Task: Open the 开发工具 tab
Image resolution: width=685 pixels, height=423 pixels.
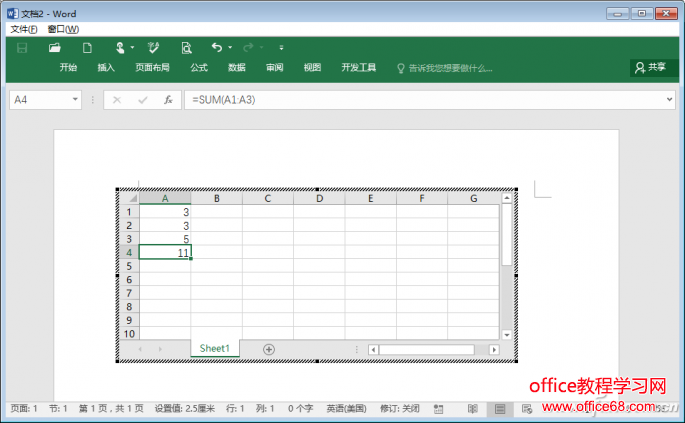Action: [x=359, y=67]
